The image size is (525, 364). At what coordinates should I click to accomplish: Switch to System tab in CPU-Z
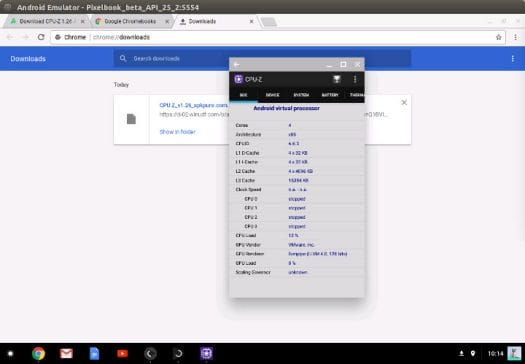(301, 95)
